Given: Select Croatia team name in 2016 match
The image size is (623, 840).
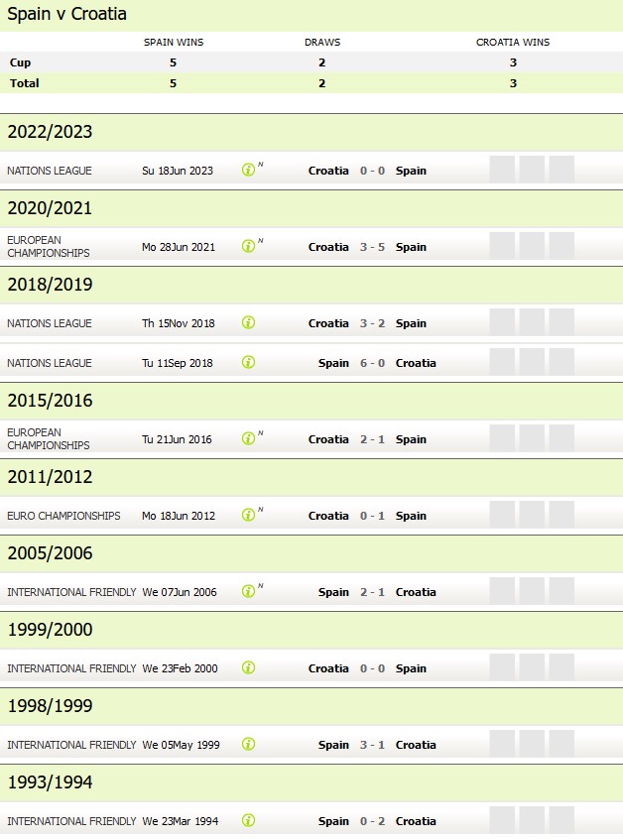Looking at the screenshot, I should [x=328, y=439].
